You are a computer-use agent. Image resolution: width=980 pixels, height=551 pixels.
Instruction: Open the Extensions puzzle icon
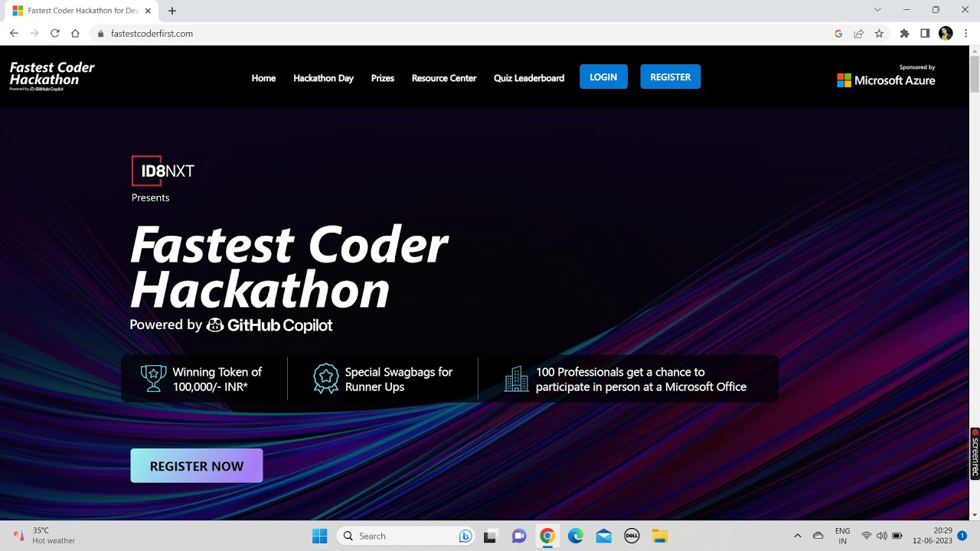coord(905,34)
